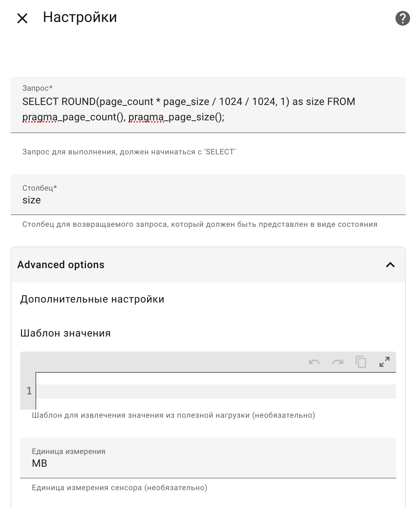
Task: Click the Единица измерения field containing MB
Action: [x=208, y=463]
